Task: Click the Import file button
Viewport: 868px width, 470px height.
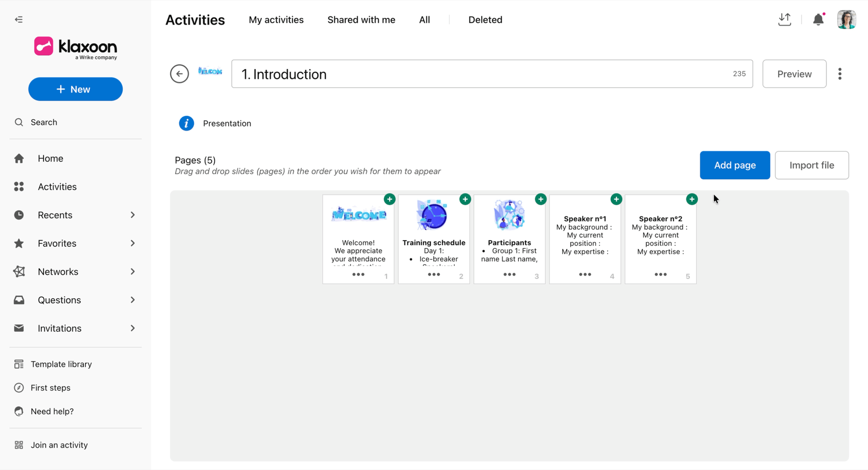Action: [x=812, y=165]
